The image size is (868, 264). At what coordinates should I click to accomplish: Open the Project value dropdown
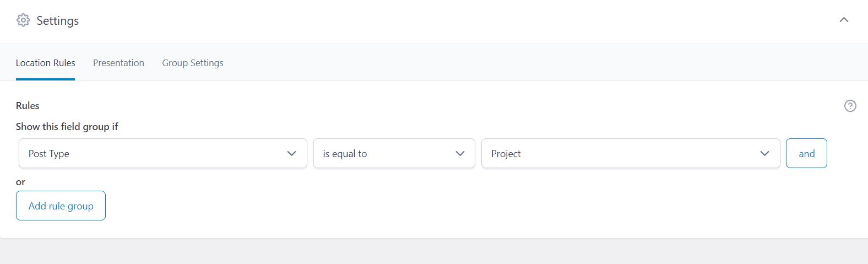point(617,153)
